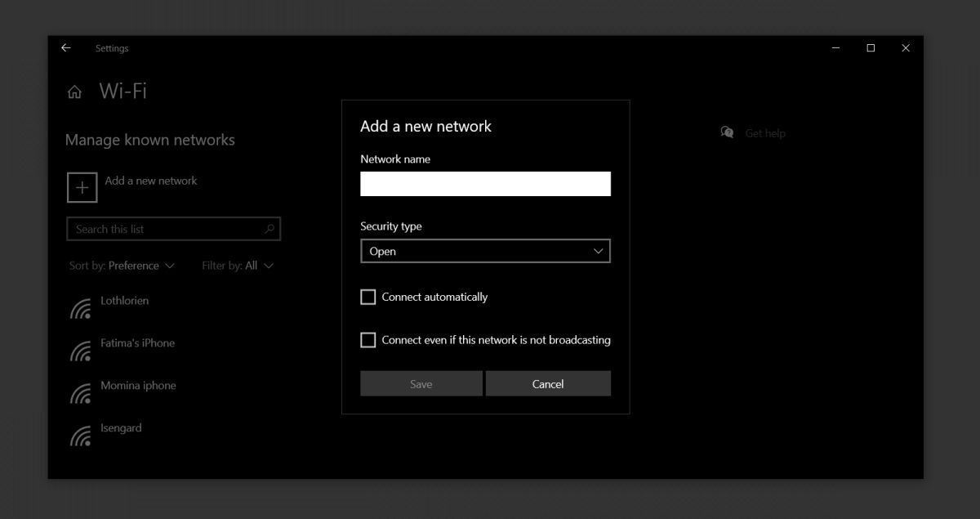Select the Momina iphone Wi-Fi icon
Screen dimensions: 980x519
[80, 393]
